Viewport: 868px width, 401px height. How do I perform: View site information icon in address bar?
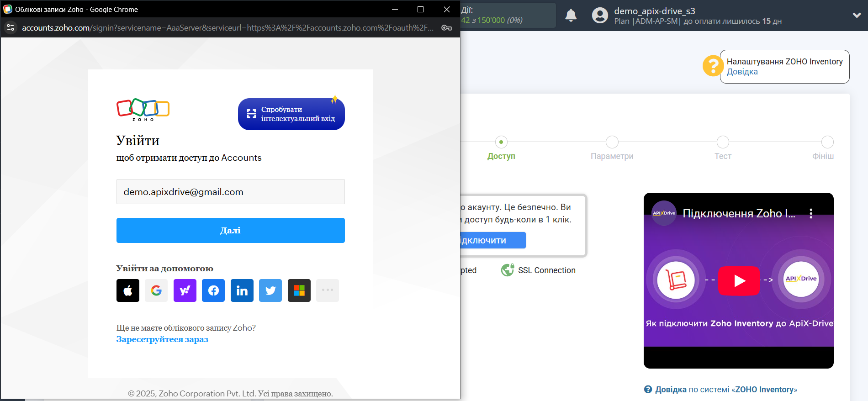11,28
